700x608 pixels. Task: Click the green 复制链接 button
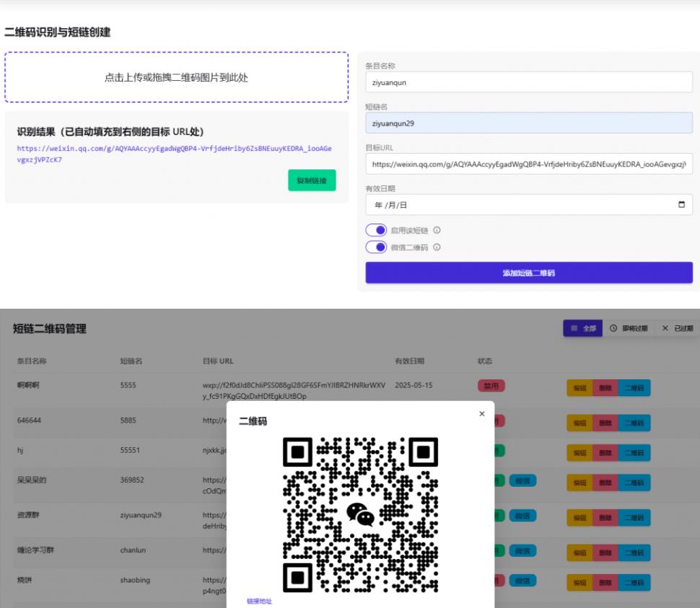[312, 180]
